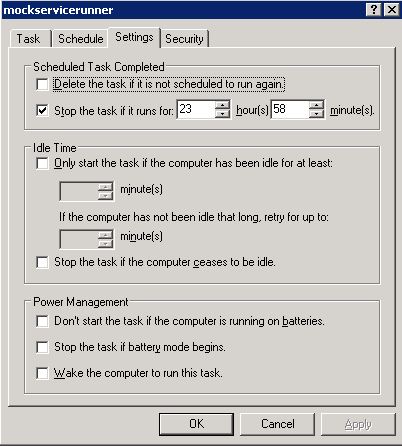Confirm with the OK button

tap(196, 424)
